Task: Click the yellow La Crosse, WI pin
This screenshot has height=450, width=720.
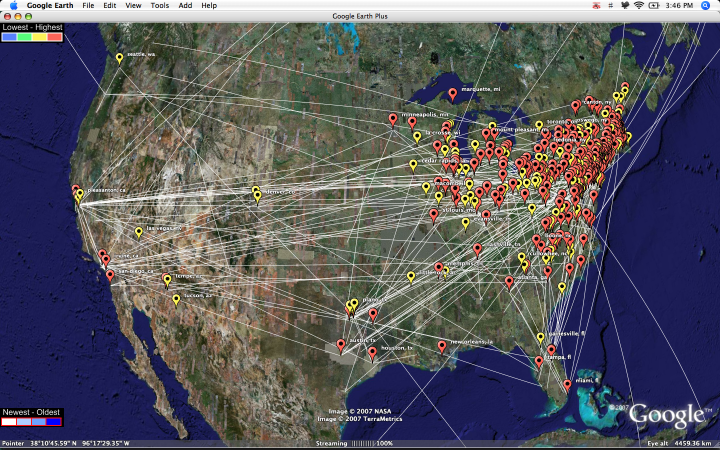Action: 417,137
